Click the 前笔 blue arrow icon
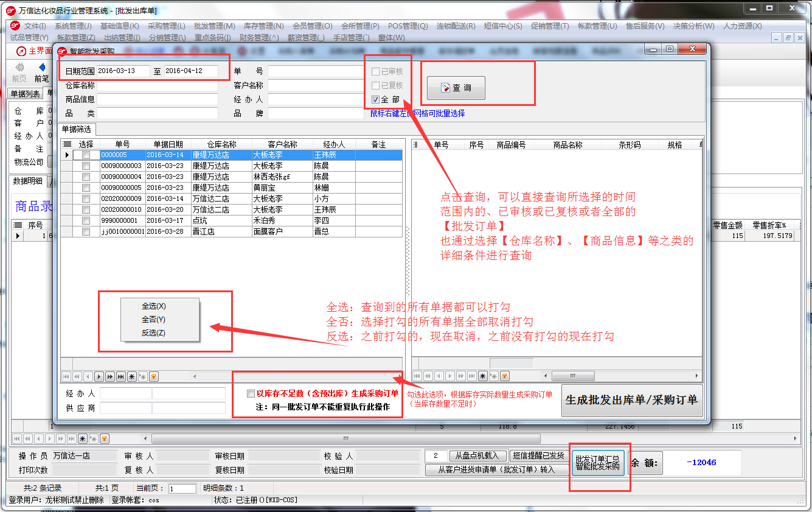The height and width of the screenshot is (512, 812). pyautogui.click(x=42, y=67)
